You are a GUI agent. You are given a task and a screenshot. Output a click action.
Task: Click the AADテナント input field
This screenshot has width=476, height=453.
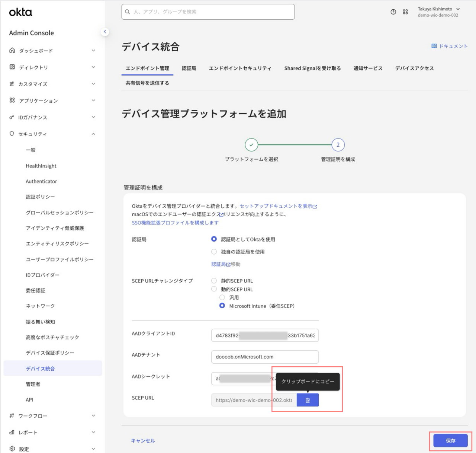click(265, 357)
